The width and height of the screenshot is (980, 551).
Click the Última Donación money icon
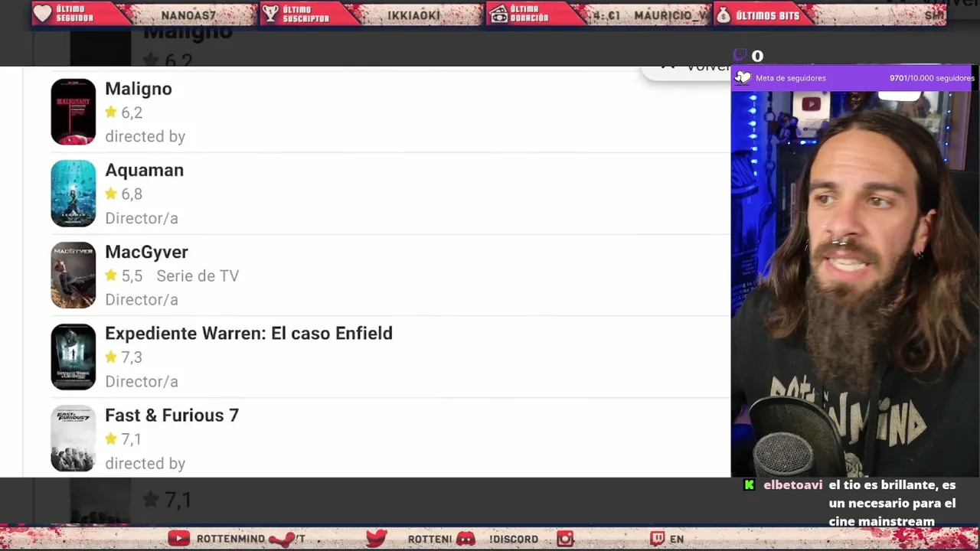click(499, 14)
